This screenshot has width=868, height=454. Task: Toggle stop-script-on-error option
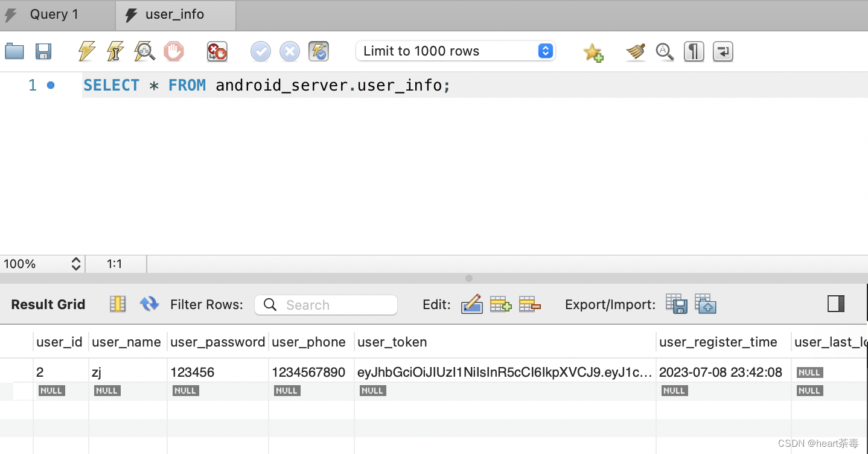pos(217,51)
